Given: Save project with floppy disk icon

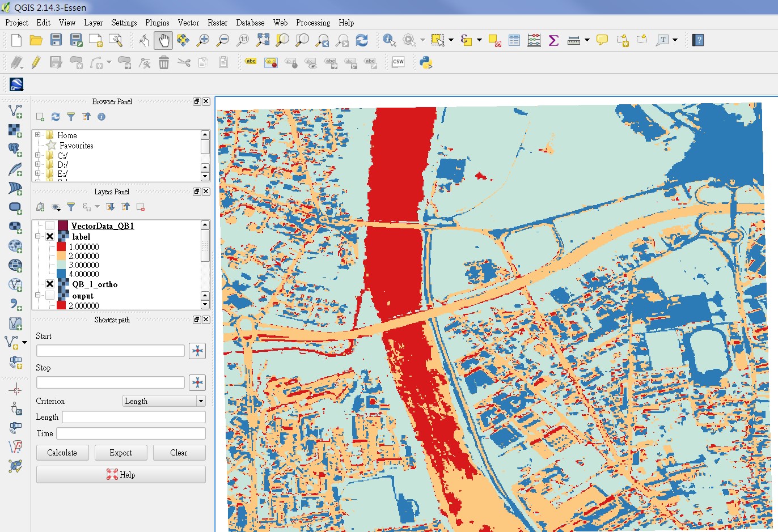Looking at the screenshot, I should tap(56, 40).
